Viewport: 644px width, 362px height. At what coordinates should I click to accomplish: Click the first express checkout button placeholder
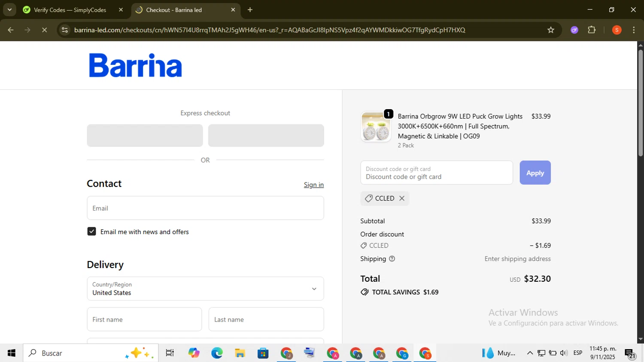(x=145, y=136)
